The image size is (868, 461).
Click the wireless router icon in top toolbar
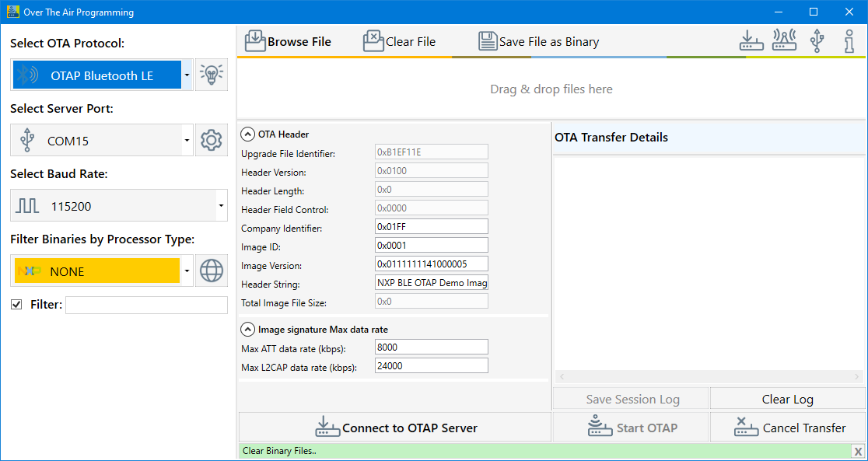(783, 41)
